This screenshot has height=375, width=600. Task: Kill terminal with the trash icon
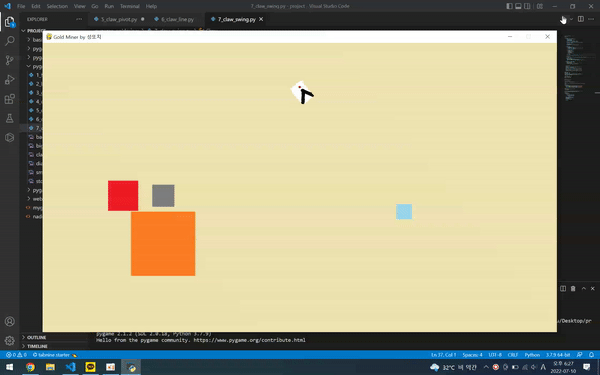[573, 289]
